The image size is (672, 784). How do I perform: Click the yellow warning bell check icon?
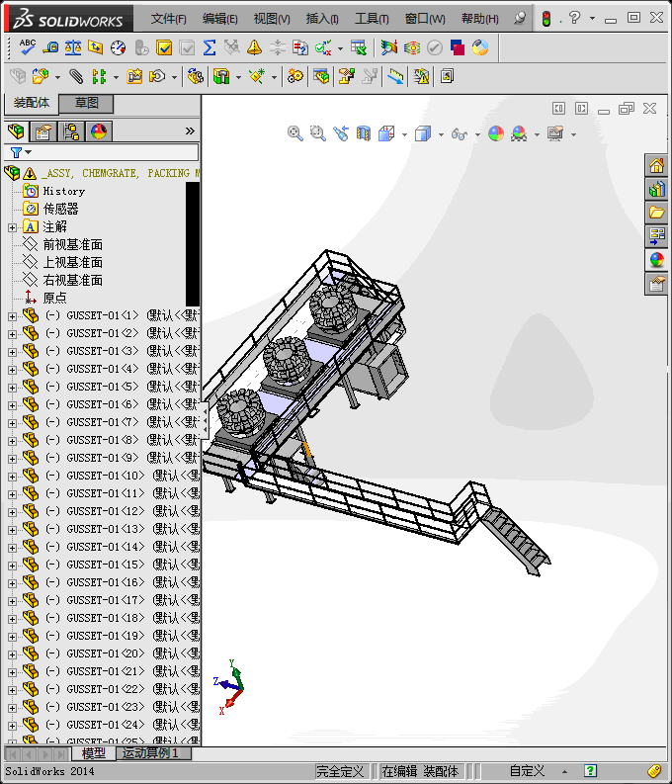point(255,47)
